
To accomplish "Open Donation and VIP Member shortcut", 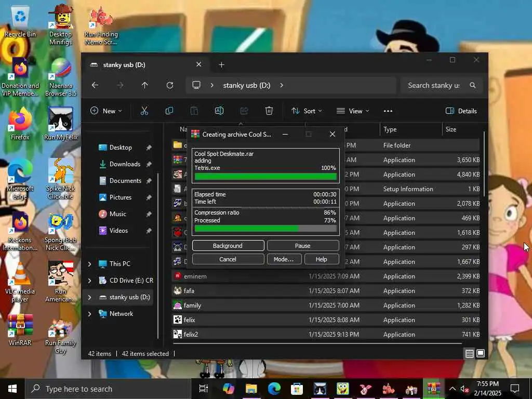I will [20, 77].
